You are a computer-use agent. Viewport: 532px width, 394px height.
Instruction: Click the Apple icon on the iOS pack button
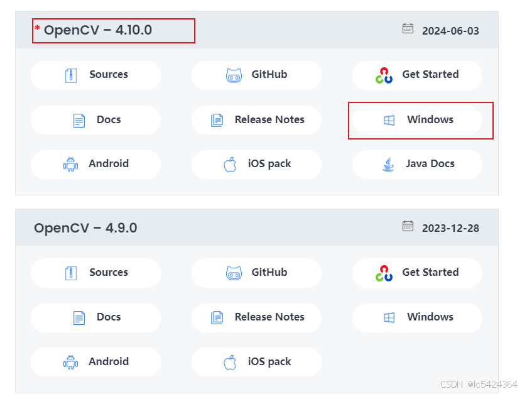pyautogui.click(x=229, y=164)
